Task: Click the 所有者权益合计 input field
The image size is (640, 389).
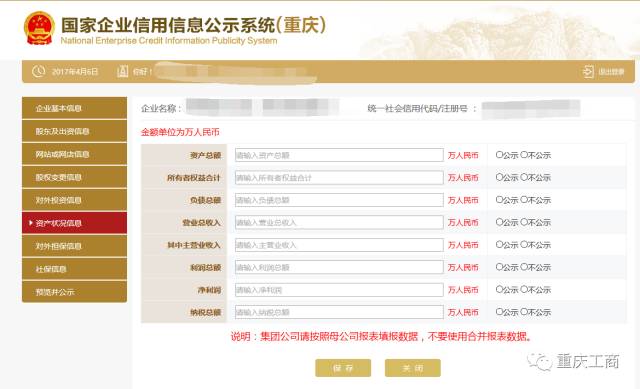Action: (339, 178)
